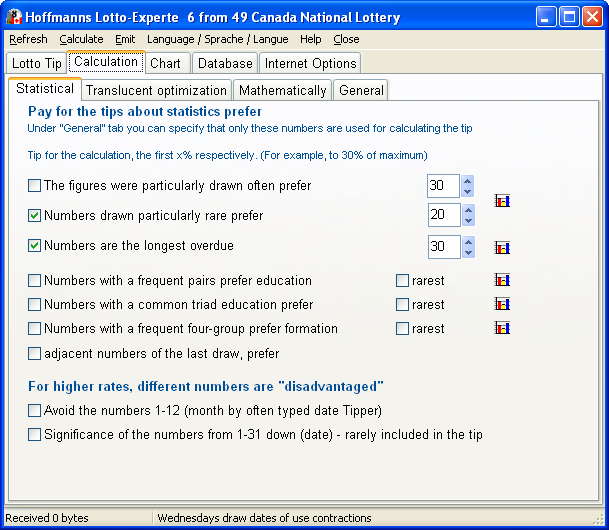The height and width of the screenshot is (530, 609).
Task: Open the Translucent optimization sub-tab
Action: click(x=156, y=90)
